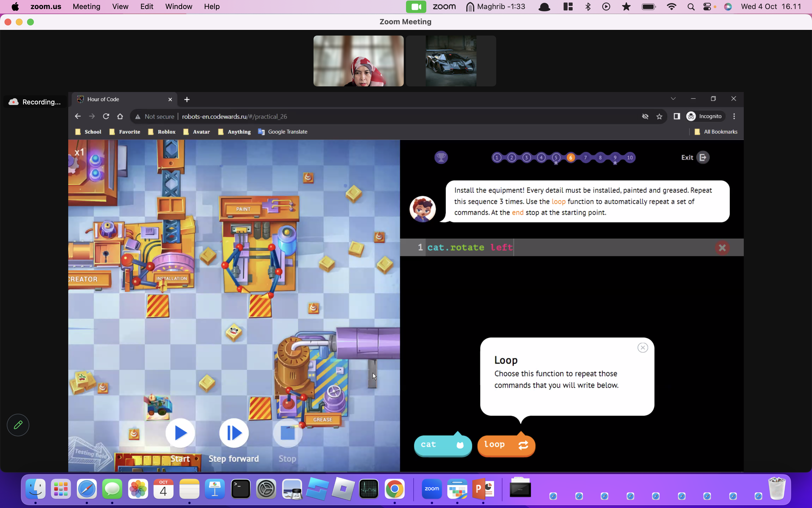The width and height of the screenshot is (812, 508).
Task: Click the trophy achievements icon
Action: click(x=441, y=157)
